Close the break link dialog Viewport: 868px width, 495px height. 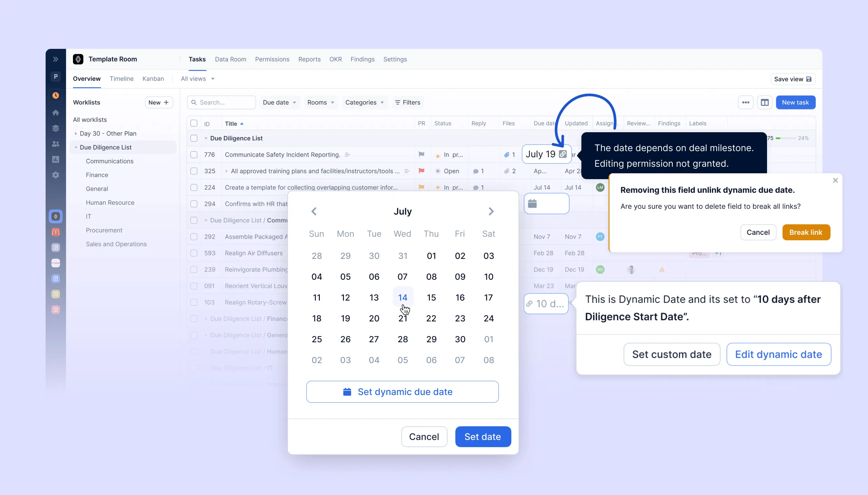tap(835, 180)
